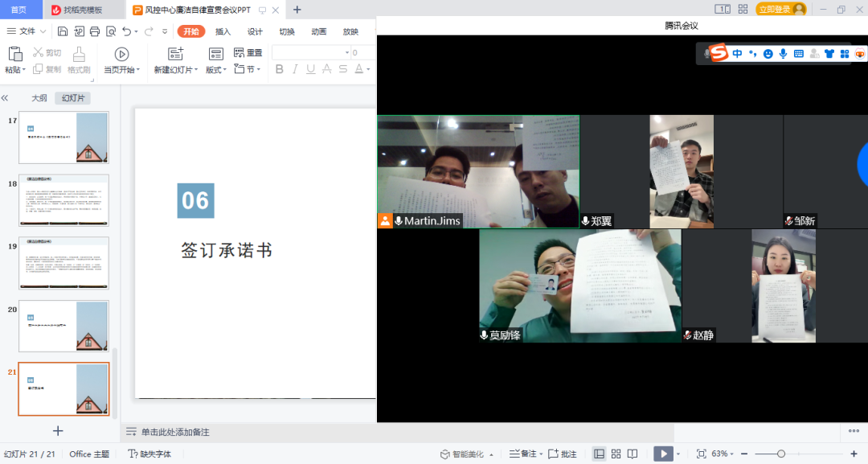This screenshot has width=868, height=464.
Task: Open the 文件 file menu dropdown
Action: [x=27, y=31]
